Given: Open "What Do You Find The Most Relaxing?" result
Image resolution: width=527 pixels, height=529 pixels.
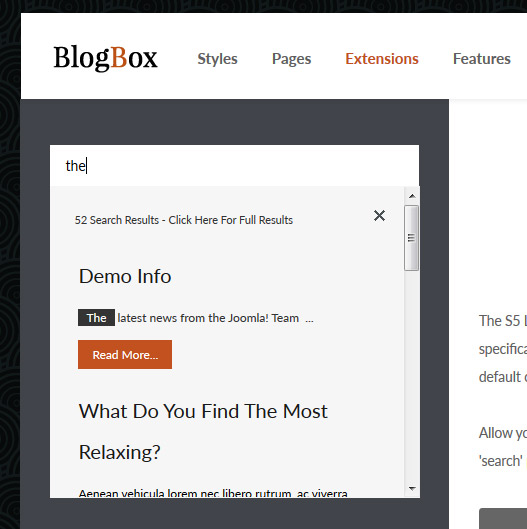Looking at the screenshot, I should tap(203, 431).
